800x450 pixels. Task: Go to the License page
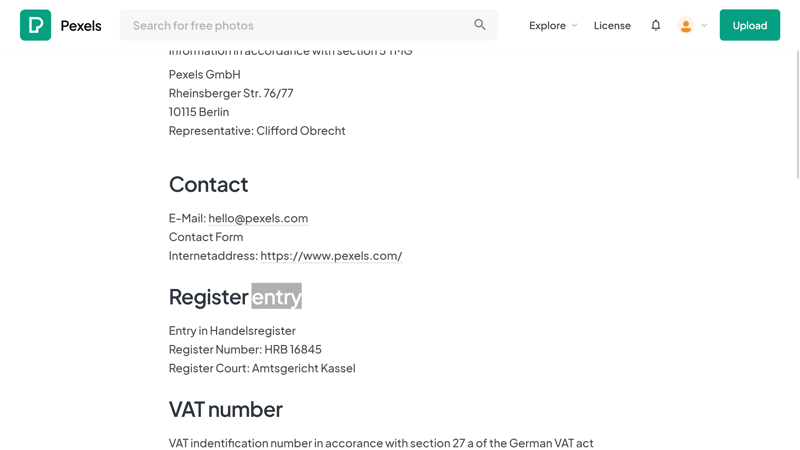612,26
